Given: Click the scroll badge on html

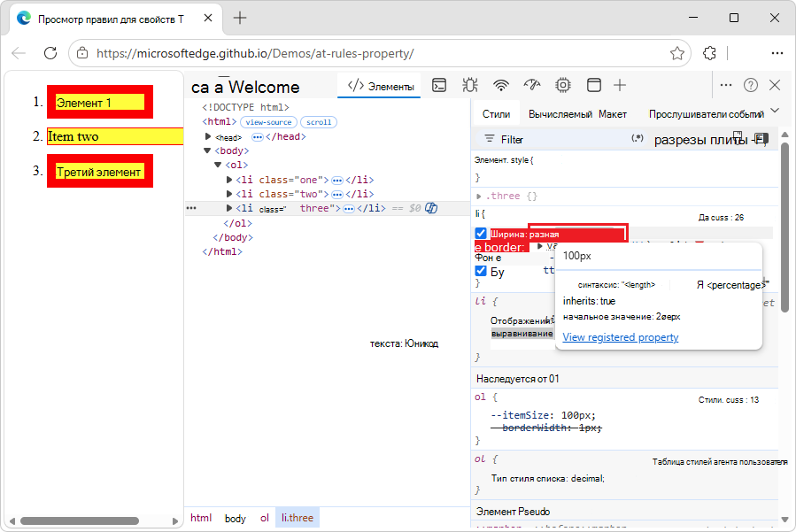Looking at the screenshot, I should coord(318,122).
